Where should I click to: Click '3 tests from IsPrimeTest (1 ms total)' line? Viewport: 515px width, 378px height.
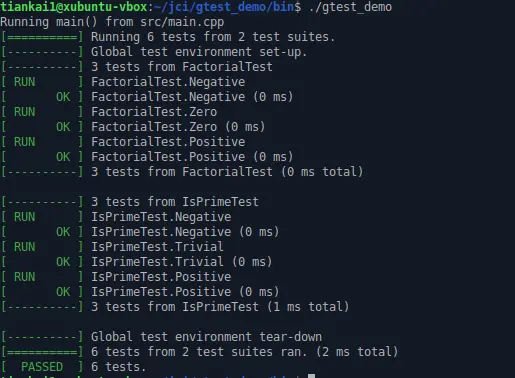[x=220, y=307]
